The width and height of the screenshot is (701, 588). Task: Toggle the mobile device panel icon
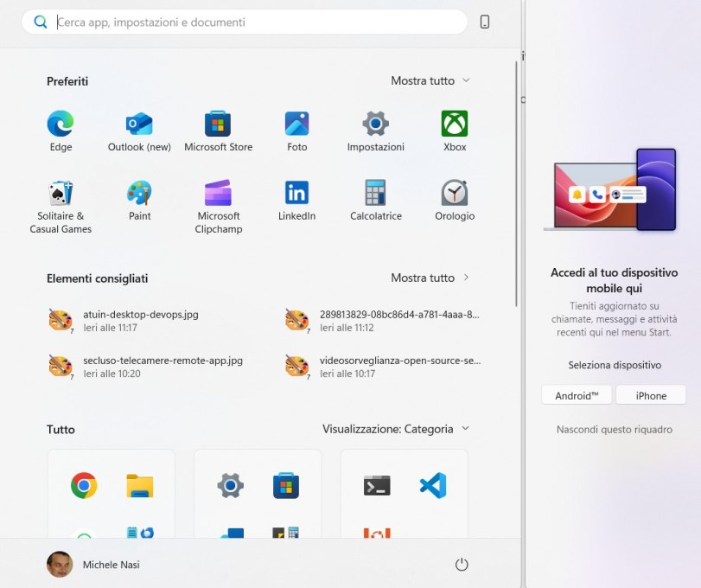[485, 22]
